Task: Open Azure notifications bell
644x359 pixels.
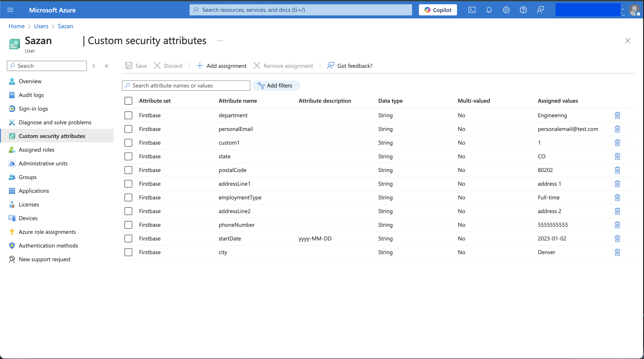Action: click(x=489, y=10)
